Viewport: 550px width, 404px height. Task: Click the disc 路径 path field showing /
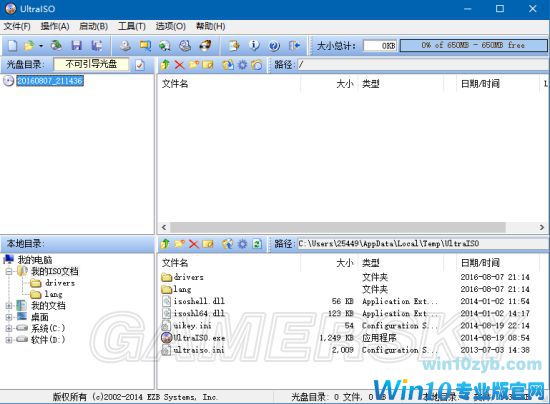(423, 65)
